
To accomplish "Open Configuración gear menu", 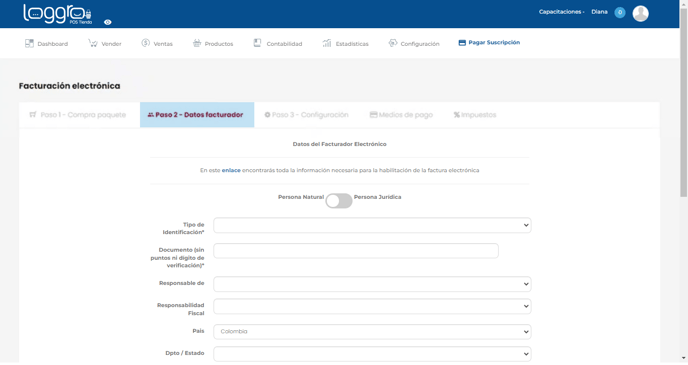I will tap(414, 43).
